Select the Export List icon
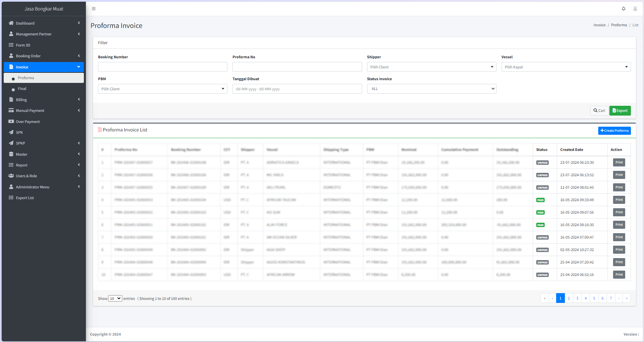This screenshot has height=342, width=644. pyautogui.click(x=11, y=197)
